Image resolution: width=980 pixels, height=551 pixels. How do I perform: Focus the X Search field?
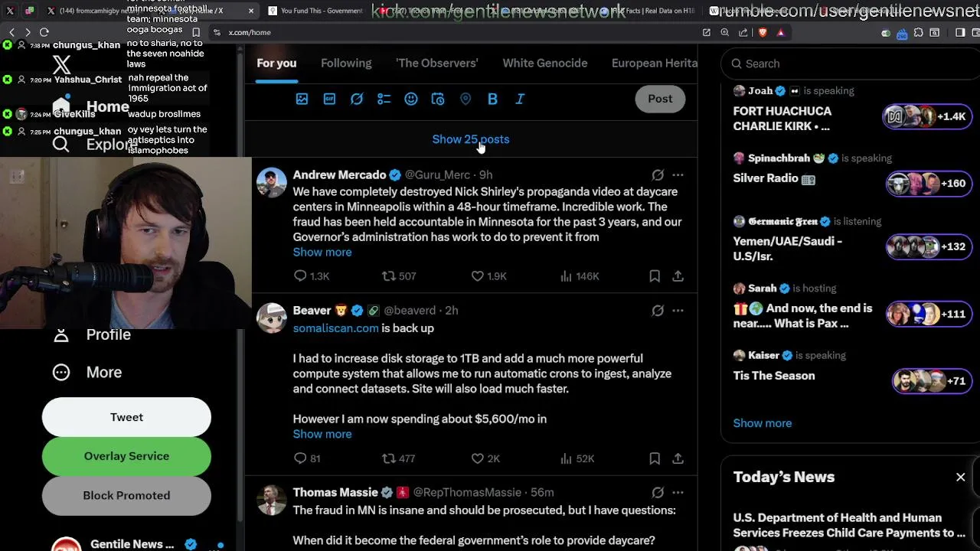[x=850, y=64]
